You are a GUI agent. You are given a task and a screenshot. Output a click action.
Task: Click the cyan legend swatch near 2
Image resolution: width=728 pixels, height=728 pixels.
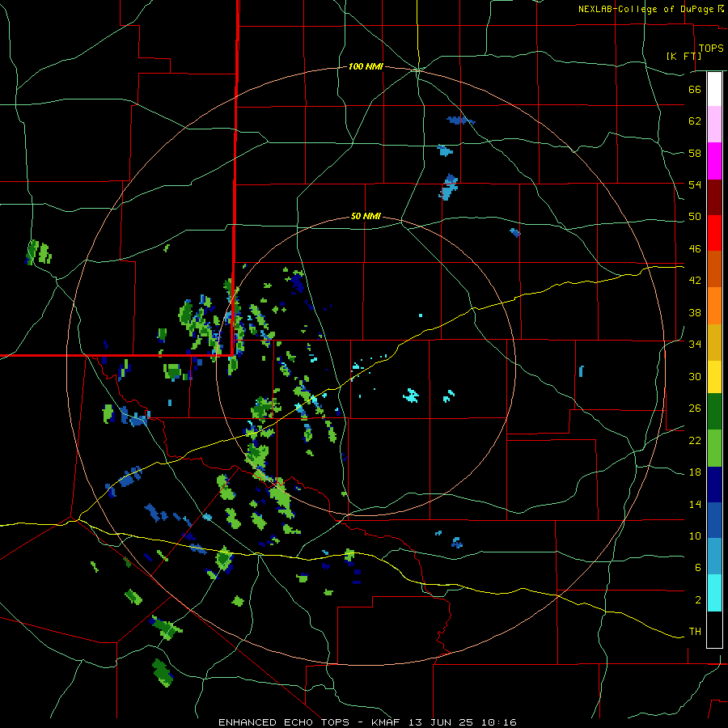tap(714, 593)
